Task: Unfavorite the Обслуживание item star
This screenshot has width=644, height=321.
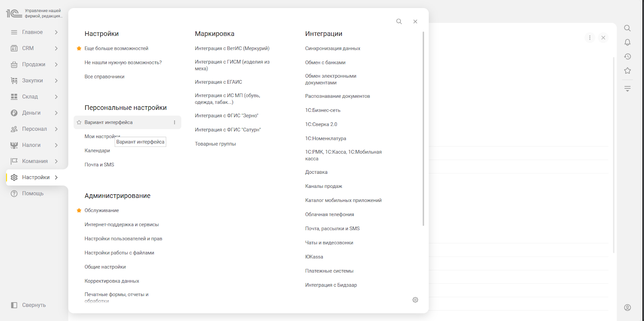Action: click(x=79, y=210)
